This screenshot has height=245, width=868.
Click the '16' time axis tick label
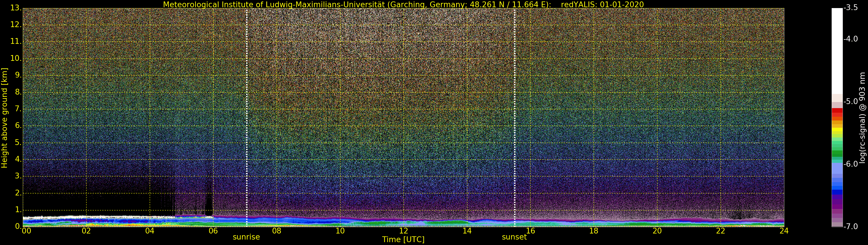(x=530, y=231)
